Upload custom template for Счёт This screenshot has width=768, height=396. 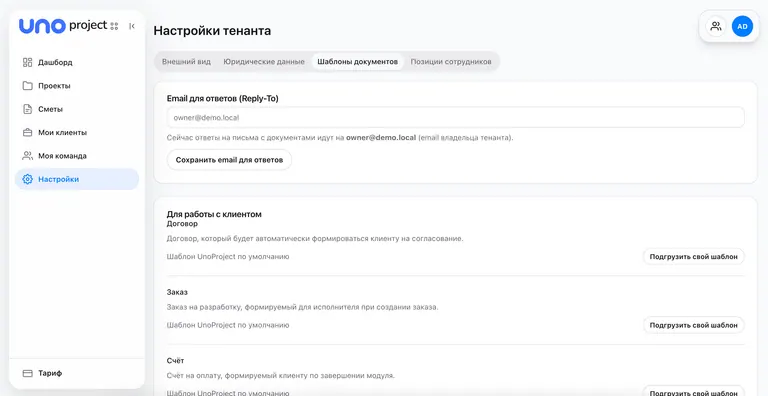coord(694,391)
